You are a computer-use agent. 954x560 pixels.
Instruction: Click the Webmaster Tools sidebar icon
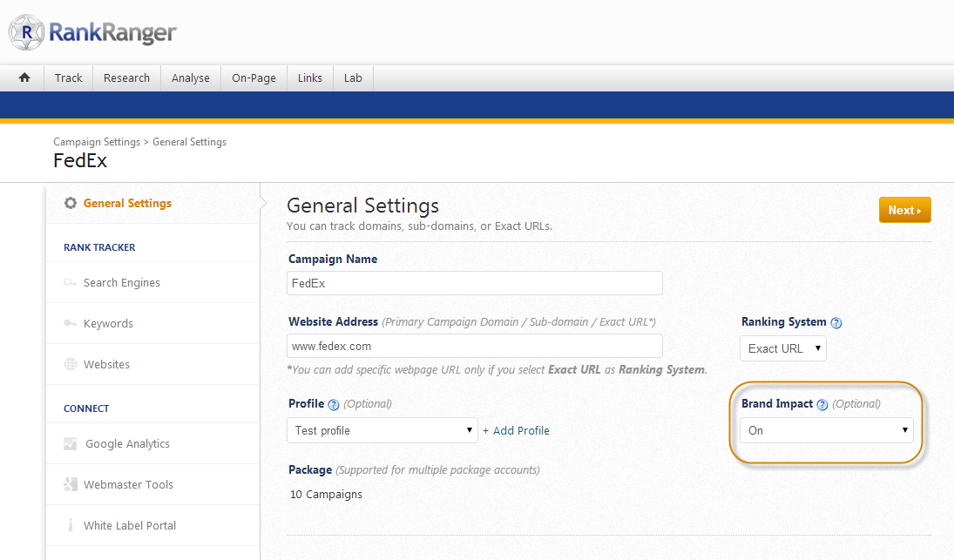click(x=71, y=485)
